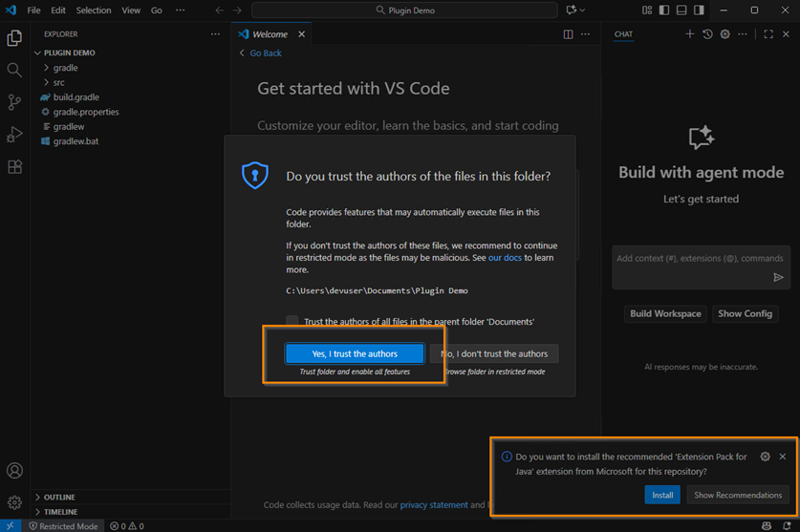Viewport: 800px width, 532px height.
Task: Open the View menu
Action: 131,11
